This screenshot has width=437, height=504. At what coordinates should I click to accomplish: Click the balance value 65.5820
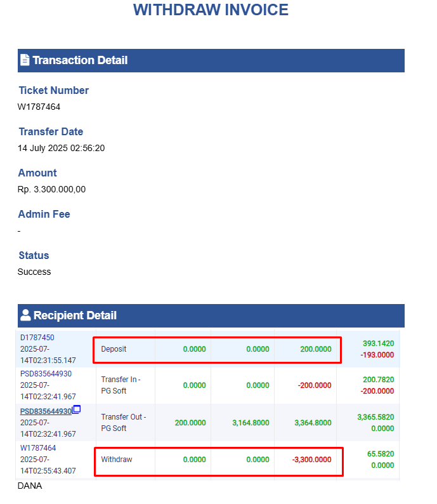pos(381,454)
